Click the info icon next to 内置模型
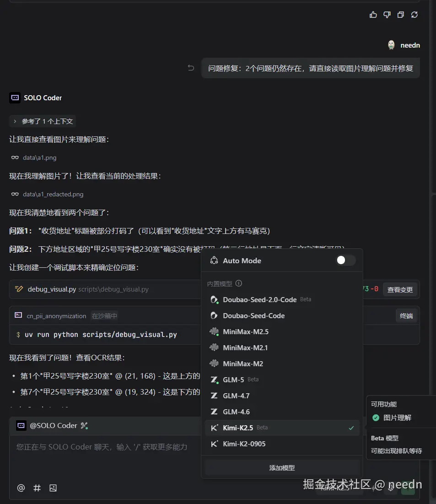The height and width of the screenshot is (504, 436). pos(239,283)
